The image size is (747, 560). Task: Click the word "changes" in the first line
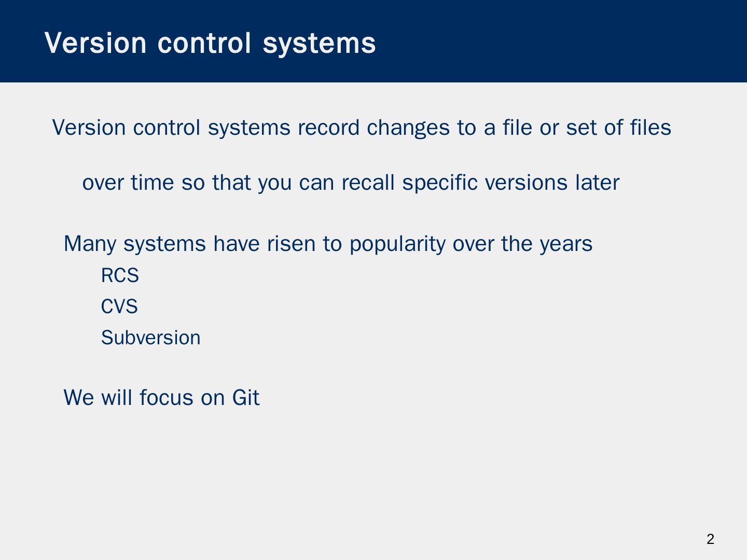408,128
